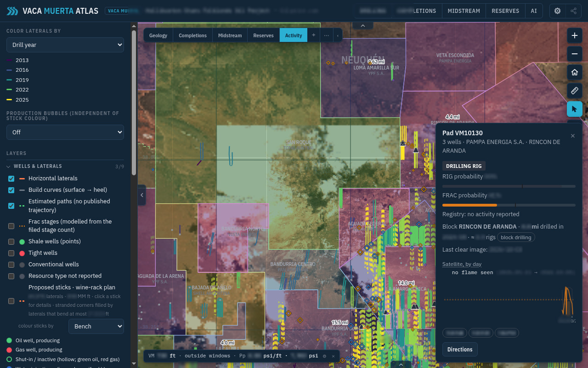The height and width of the screenshot is (368, 588).
Task: Open the Color laterals by dropdown
Action: click(65, 45)
